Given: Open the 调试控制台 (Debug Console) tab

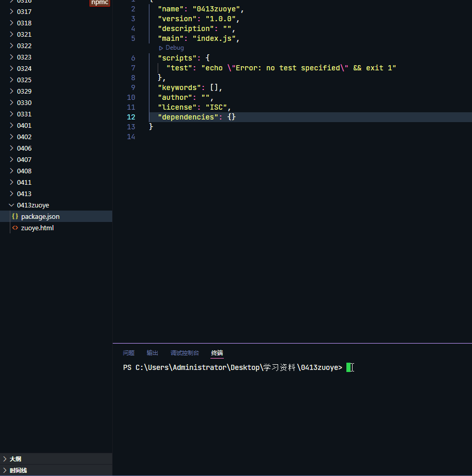Looking at the screenshot, I should [x=185, y=353].
